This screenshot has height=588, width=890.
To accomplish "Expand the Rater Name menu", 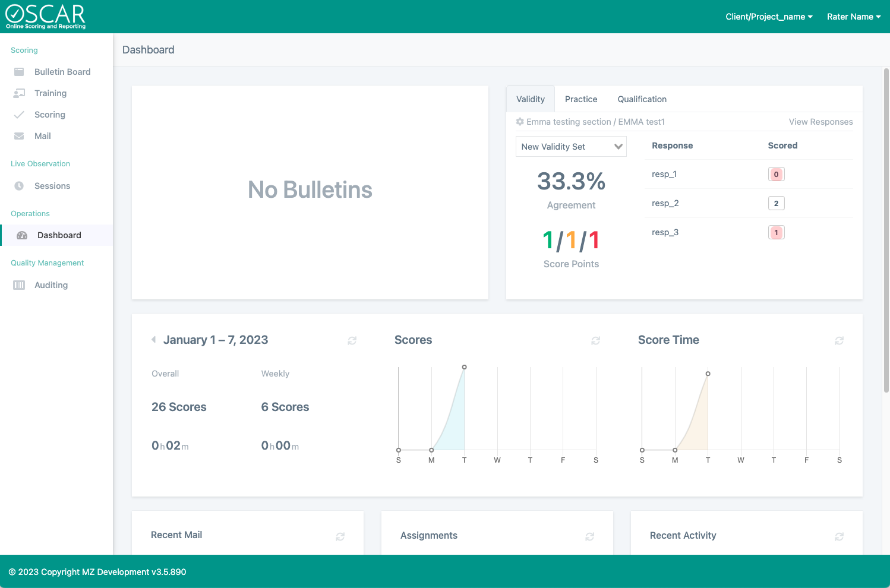I will click(853, 17).
